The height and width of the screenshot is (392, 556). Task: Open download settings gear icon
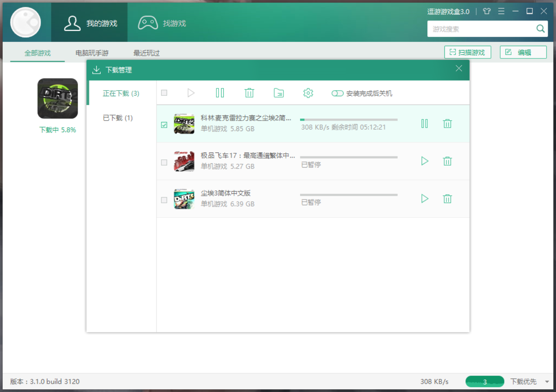(308, 93)
